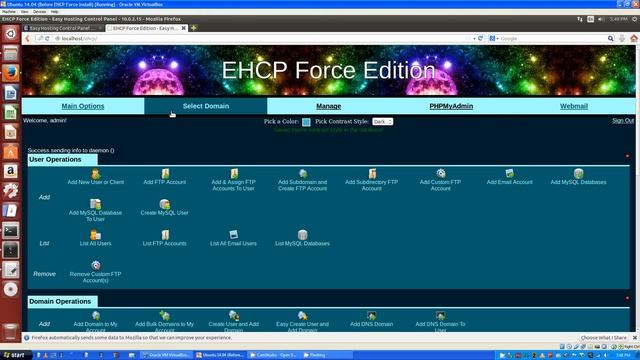Open the Trash in the Ubuntu launcher
Image resolution: width=640 pixels, height=360 pixels.
pyautogui.click(x=11, y=331)
